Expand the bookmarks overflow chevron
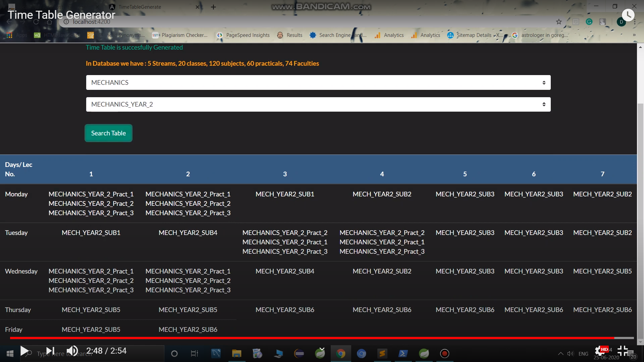The width and height of the screenshot is (644, 362). pos(634,35)
